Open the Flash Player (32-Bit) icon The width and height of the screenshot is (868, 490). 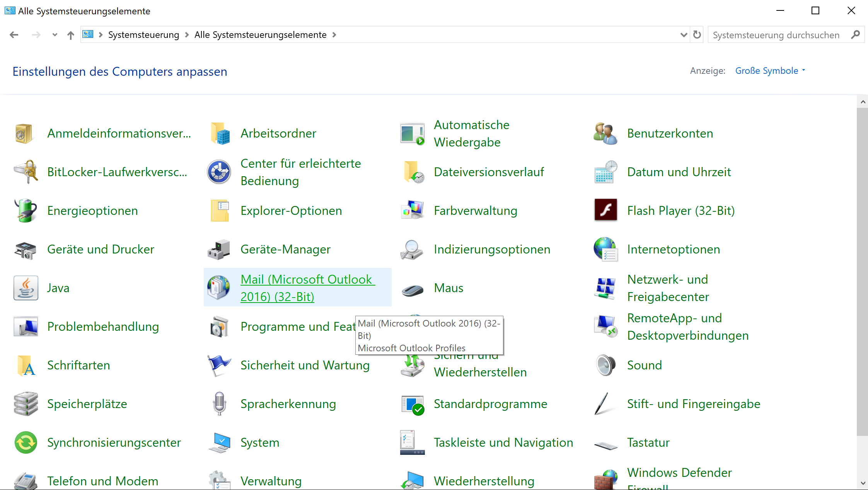point(605,210)
